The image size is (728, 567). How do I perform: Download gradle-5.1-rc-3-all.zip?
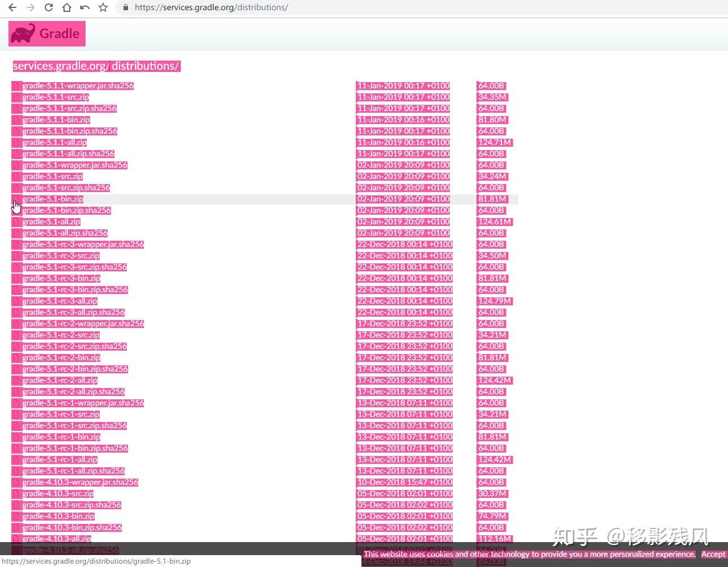pos(60,301)
